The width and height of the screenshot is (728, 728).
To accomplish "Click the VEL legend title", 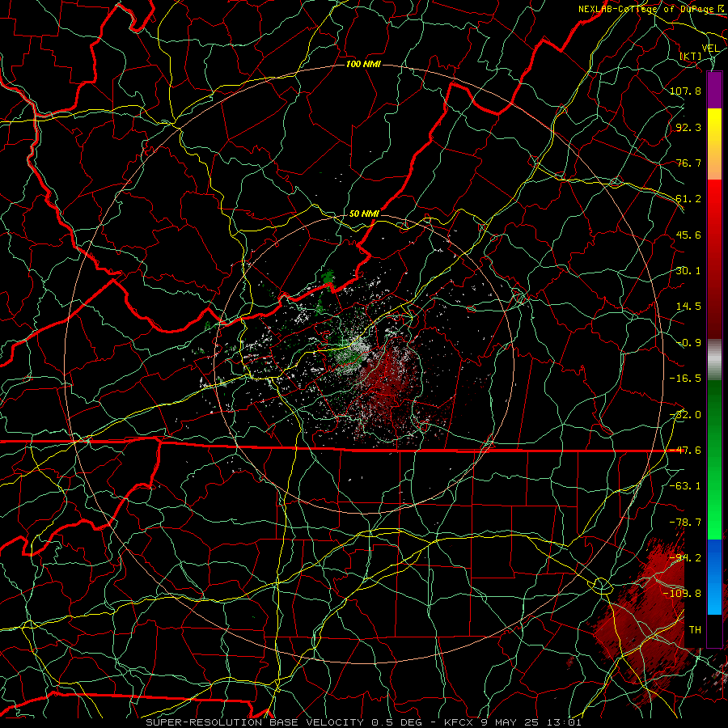I will (x=711, y=49).
